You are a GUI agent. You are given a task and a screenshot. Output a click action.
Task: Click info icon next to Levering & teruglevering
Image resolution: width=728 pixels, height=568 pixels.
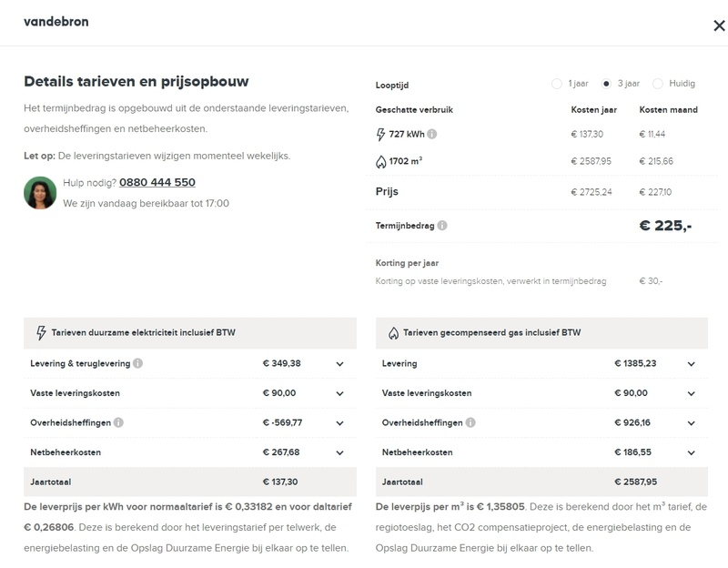coord(137,363)
